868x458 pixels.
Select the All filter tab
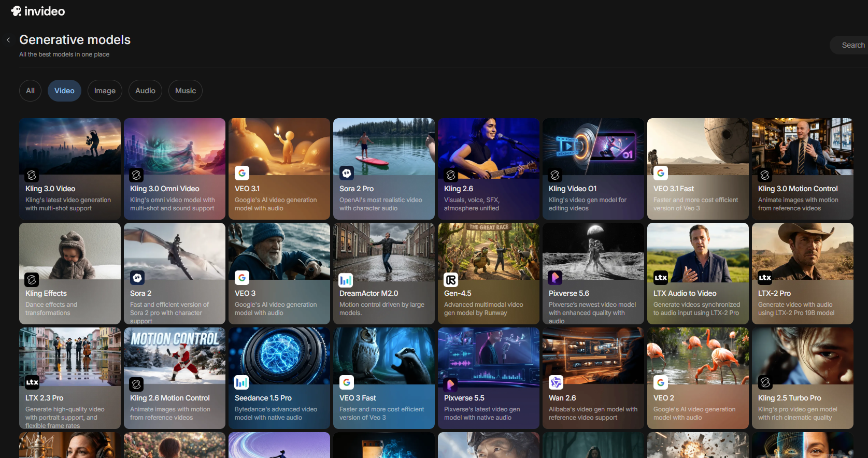(31, 91)
